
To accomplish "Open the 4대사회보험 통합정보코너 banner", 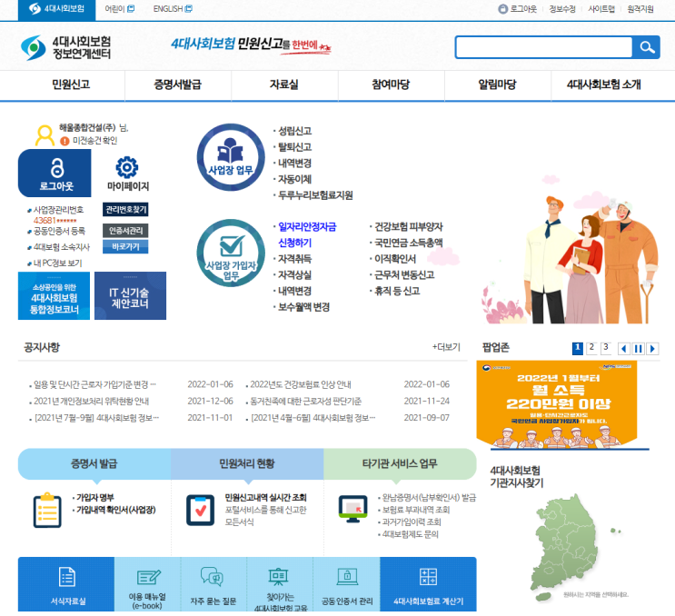I will coord(54,295).
